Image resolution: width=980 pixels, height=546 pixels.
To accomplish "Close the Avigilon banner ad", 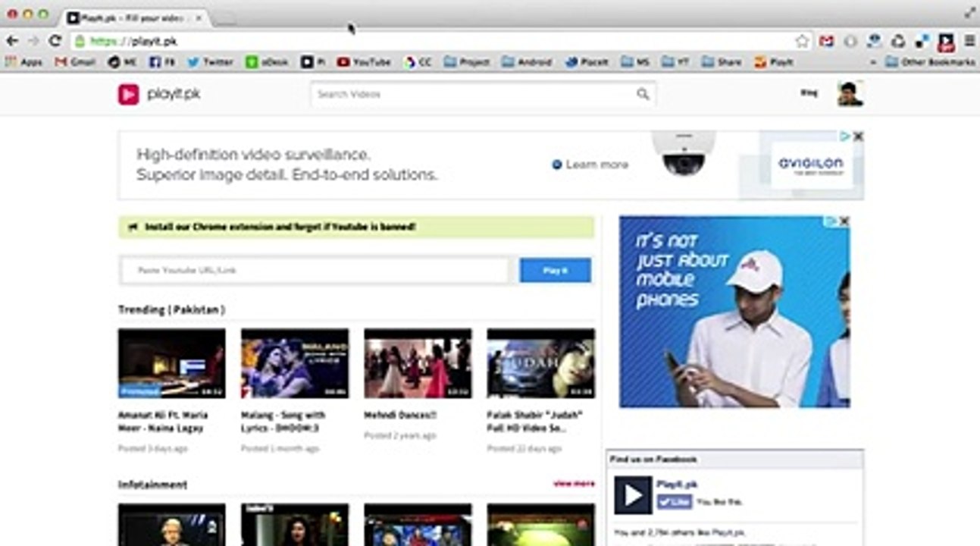I will coord(858,136).
